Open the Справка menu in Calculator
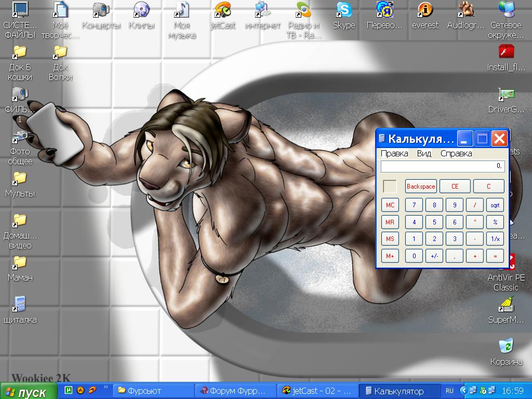Screen dimensions: 532x399 point(456,154)
